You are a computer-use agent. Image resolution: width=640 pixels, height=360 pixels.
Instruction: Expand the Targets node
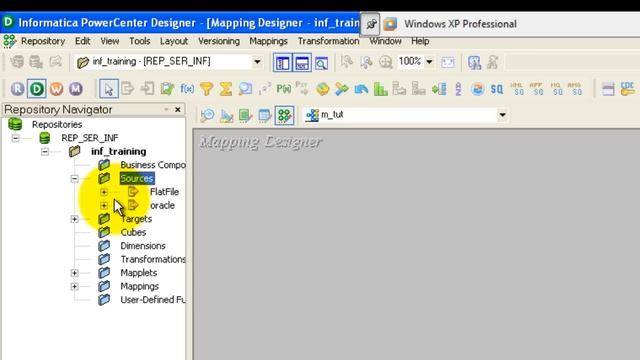pos(74,219)
